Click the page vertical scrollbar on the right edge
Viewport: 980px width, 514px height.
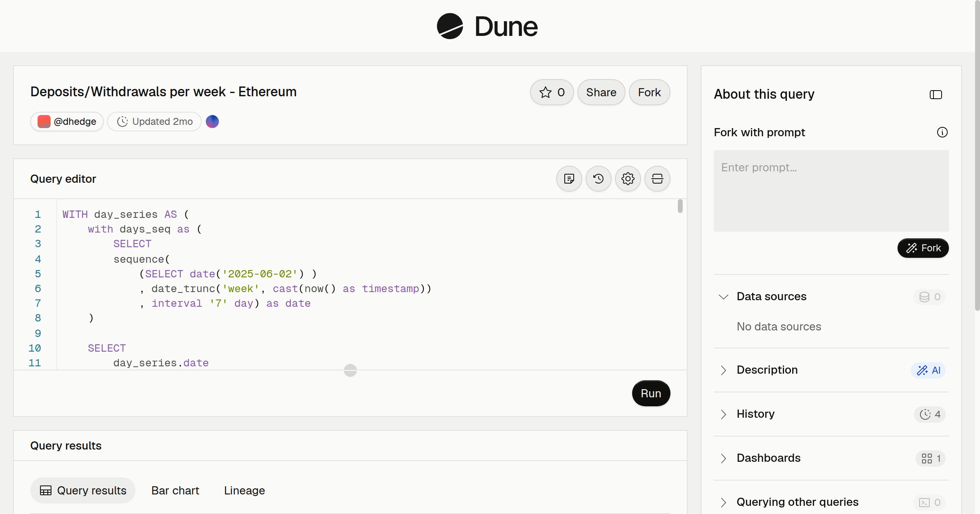coord(977,155)
